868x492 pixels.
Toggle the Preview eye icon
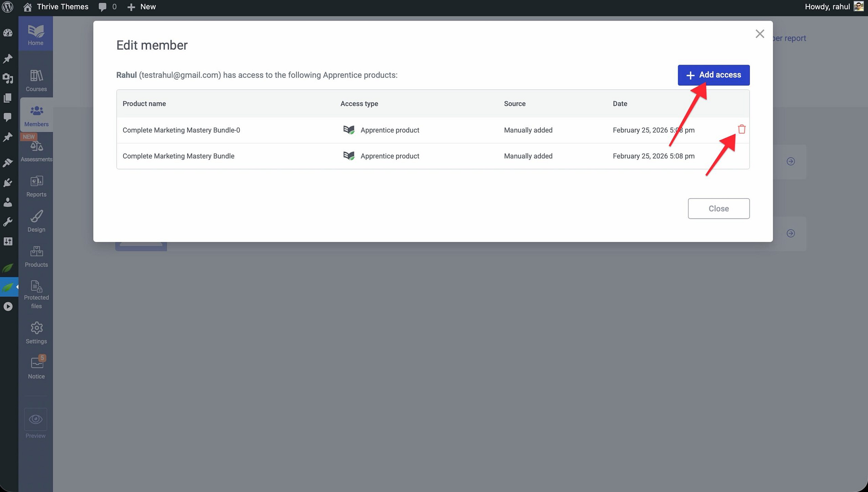click(x=36, y=420)
